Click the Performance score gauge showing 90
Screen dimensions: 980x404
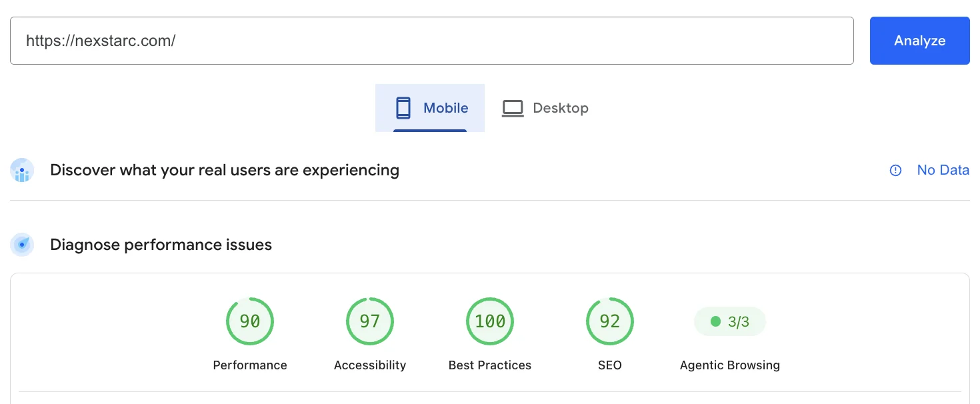click(x=250, y=321)
